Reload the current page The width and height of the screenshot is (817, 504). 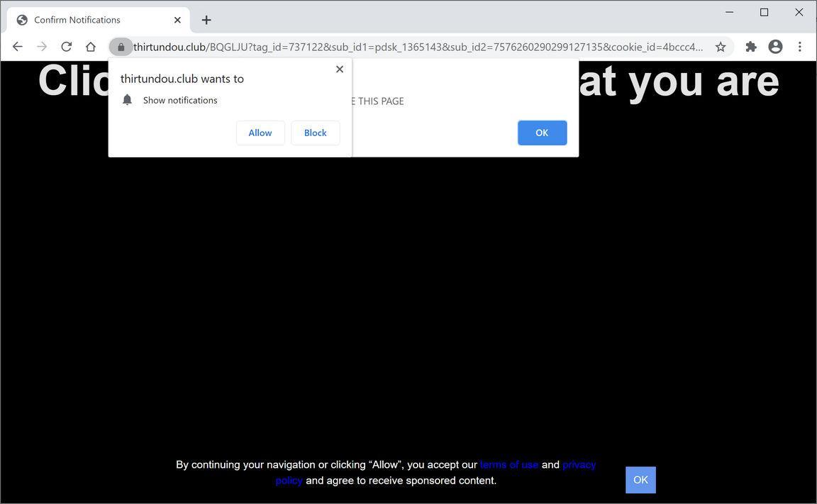[66, 47]
